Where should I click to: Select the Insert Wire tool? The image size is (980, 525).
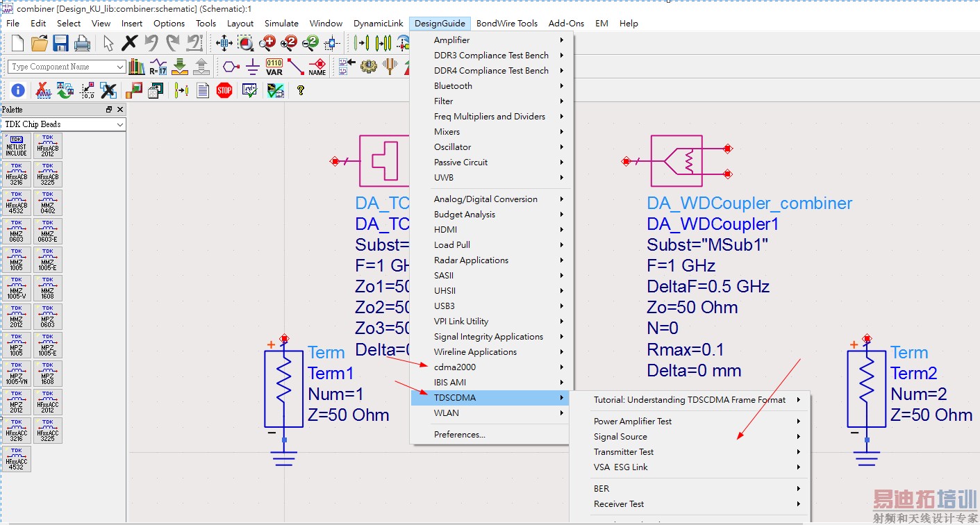coord(296,67)
